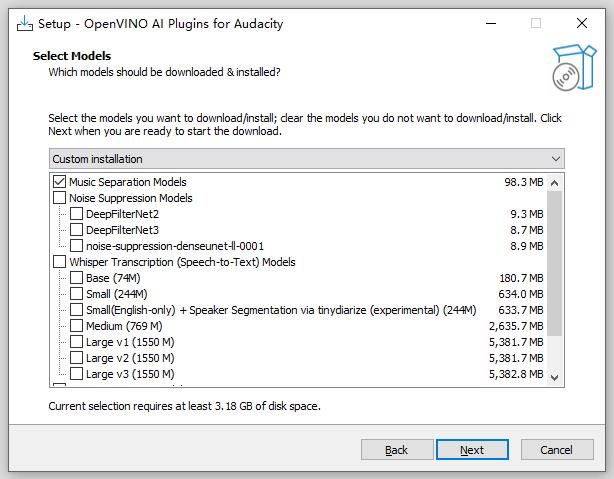Uncheck the Music Separation Models checkbox

pos(59,182)
